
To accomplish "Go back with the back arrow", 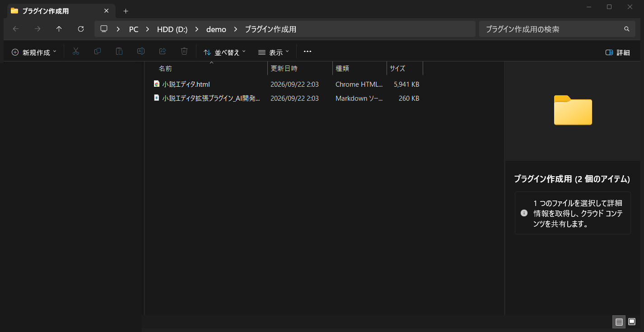I will pyautogui.click(x=16, y=29).
